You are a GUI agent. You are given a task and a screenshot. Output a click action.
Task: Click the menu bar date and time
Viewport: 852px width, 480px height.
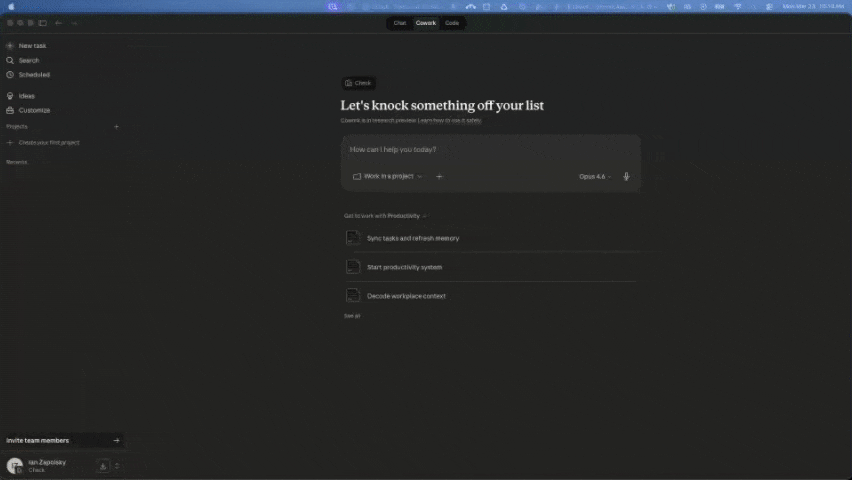tap(813, 7)
